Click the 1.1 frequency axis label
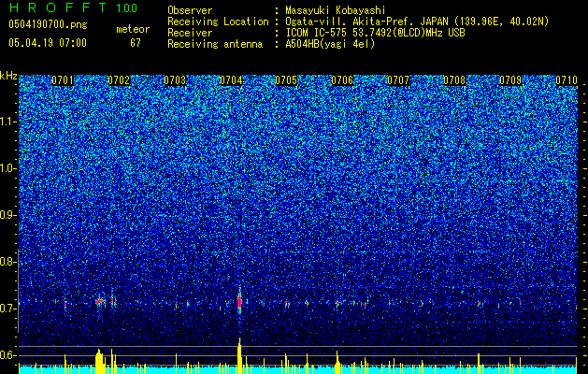 coord(8,122)
